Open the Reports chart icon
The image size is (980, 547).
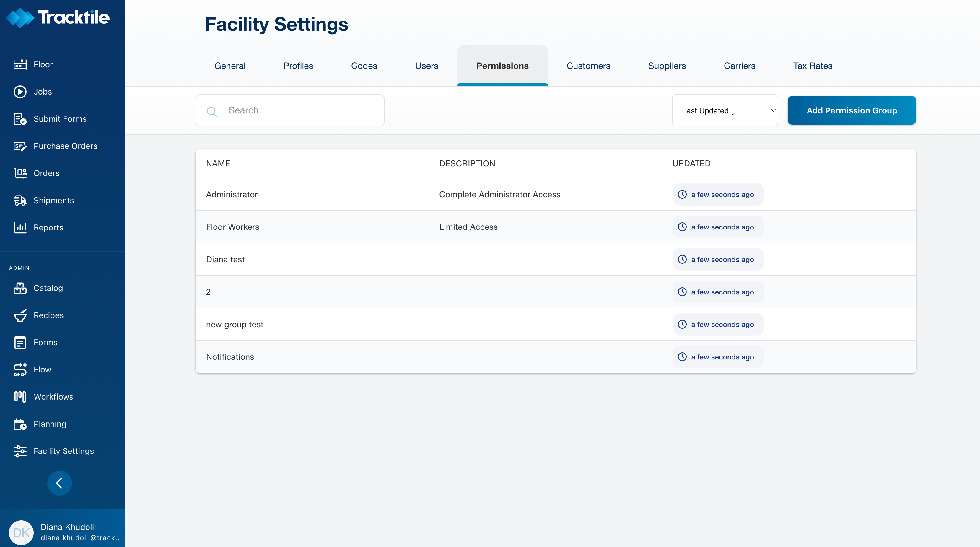[x=20, y=227]
